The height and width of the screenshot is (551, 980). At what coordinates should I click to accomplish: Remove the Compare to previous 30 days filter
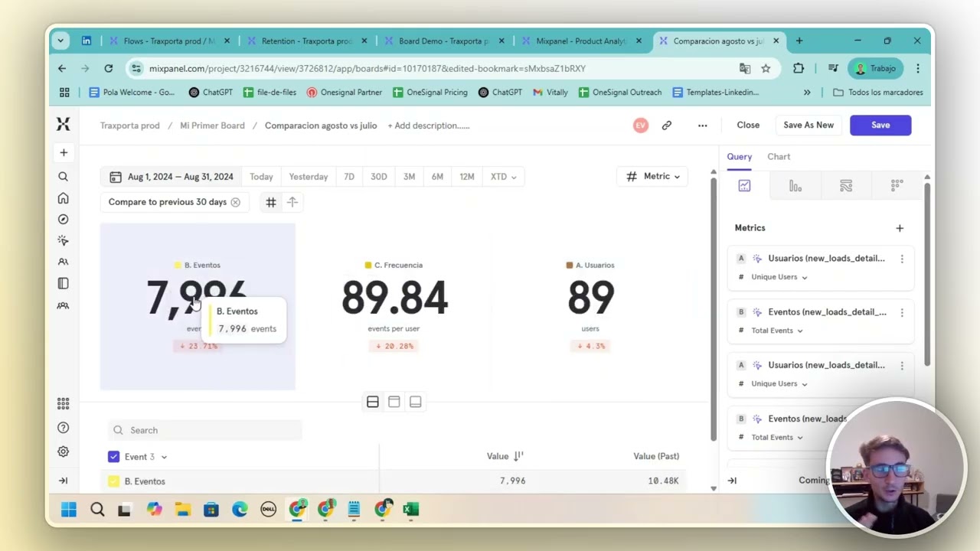[236, 202]
